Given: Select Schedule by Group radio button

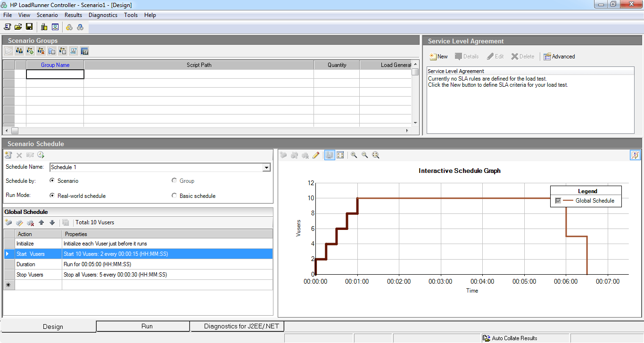Looking at the screenshot, I should point(174,180).
